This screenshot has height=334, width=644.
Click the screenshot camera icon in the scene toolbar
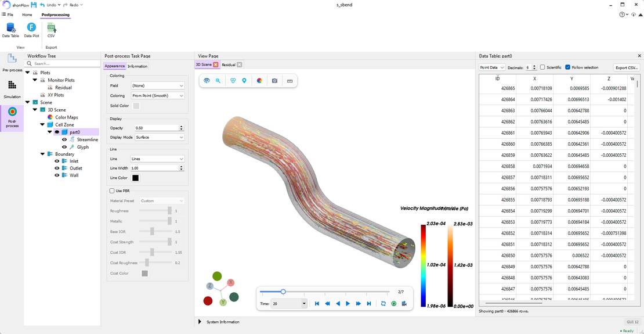click(275, 81)
